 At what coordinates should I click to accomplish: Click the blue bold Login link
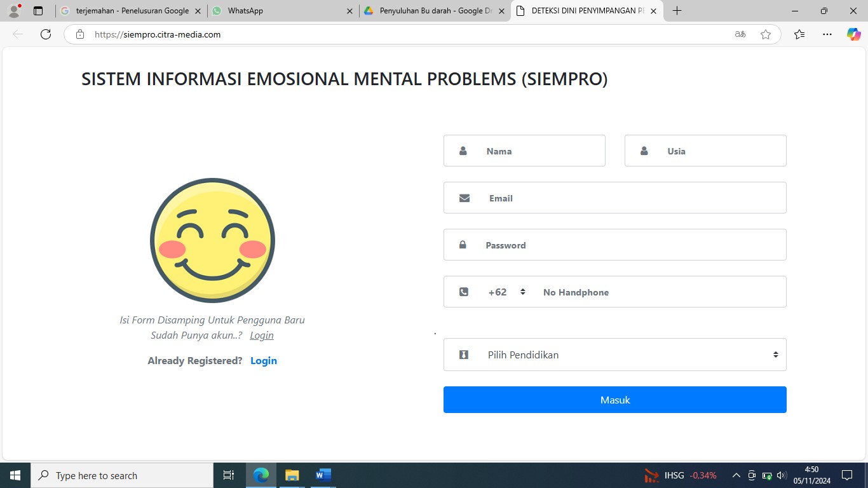pos(264,360)
